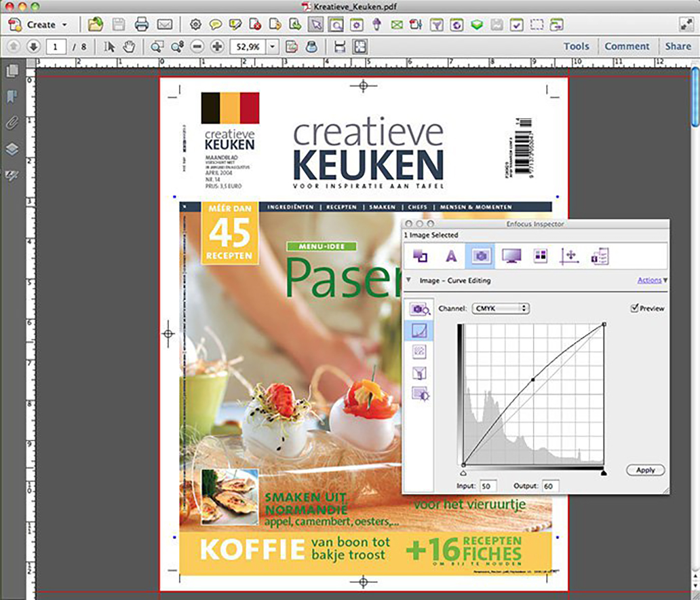
Task: Select the image brightness adjustment icon
Action: 420,394
